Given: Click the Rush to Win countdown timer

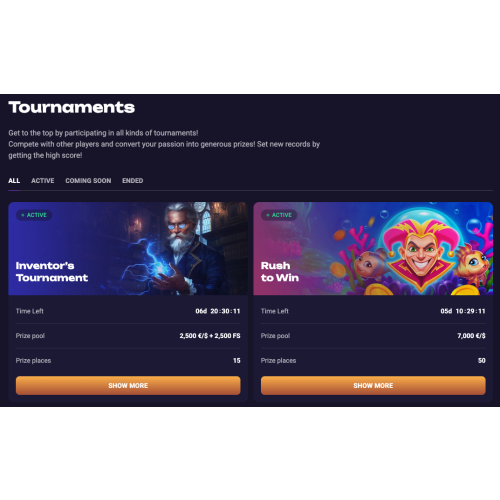Looking at the screenshot, I should coord(463,311).
